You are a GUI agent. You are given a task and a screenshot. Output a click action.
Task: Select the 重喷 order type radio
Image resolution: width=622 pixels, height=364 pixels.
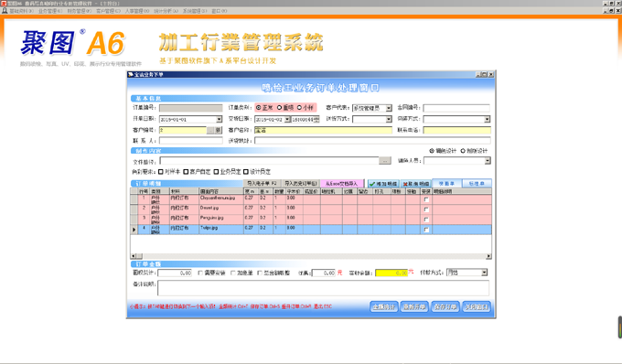(x=279, y=107)
